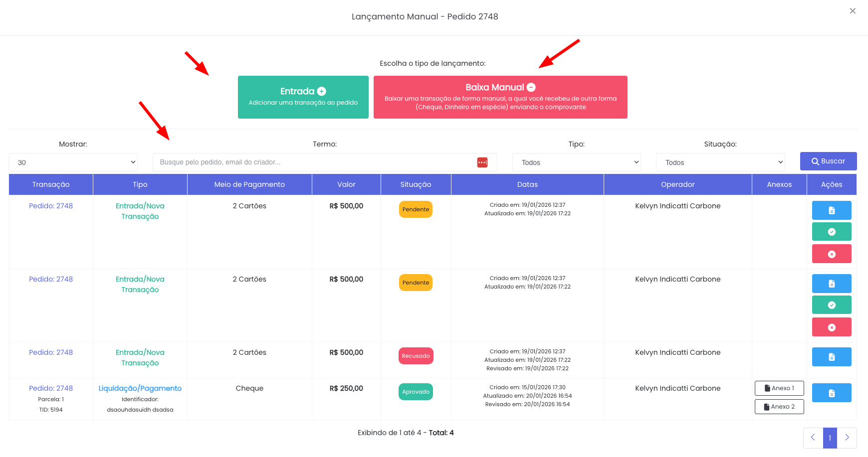Reject the second pending transaction
Screen dimensions: 868x457
pos(831,327)
